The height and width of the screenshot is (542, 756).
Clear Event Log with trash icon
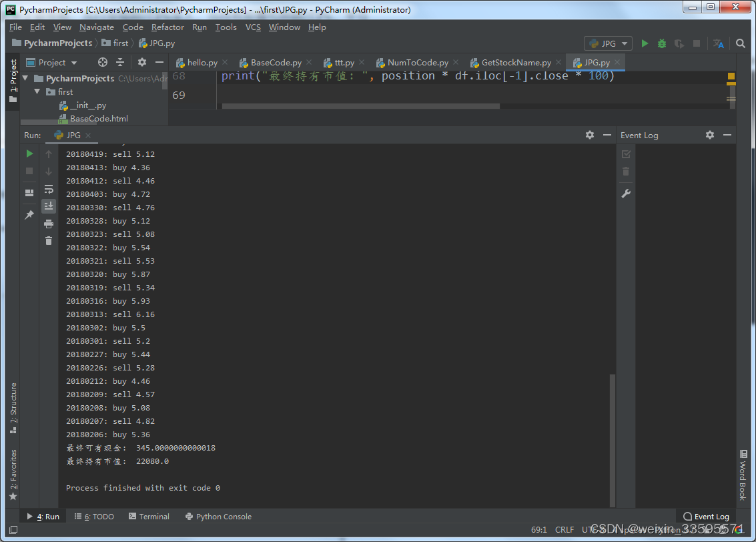coord(626,172)
